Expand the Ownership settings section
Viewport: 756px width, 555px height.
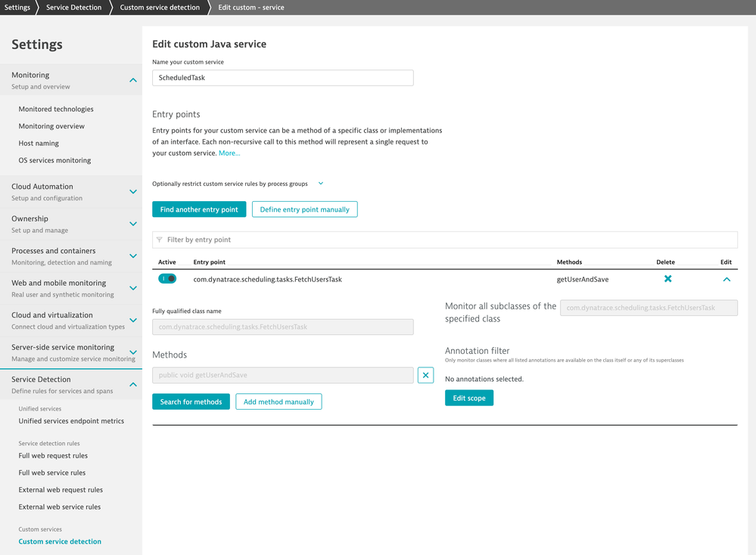pos(133,224)
